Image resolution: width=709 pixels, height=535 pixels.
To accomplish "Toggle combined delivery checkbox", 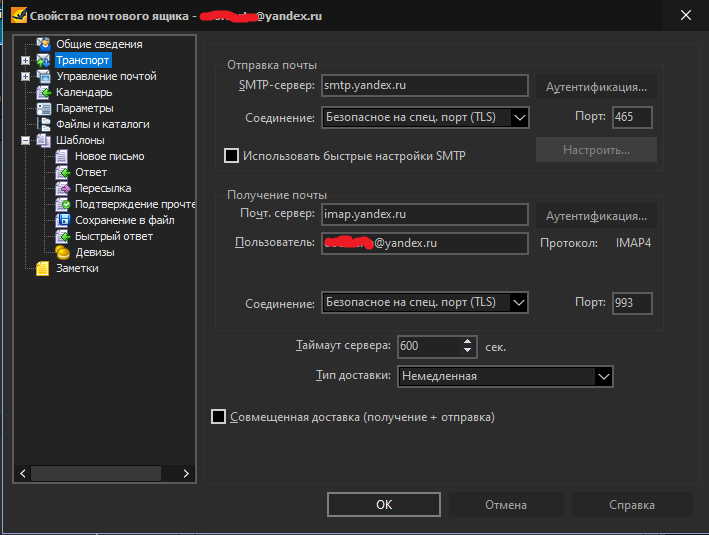I will pos(218,417).
